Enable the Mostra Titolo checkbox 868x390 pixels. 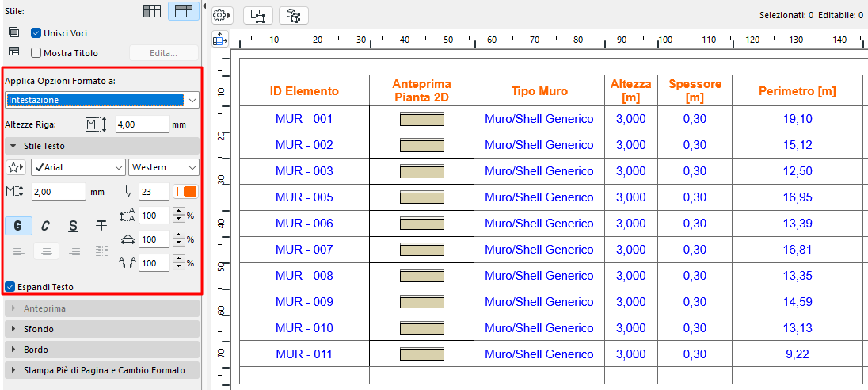(x=36, y=53)
